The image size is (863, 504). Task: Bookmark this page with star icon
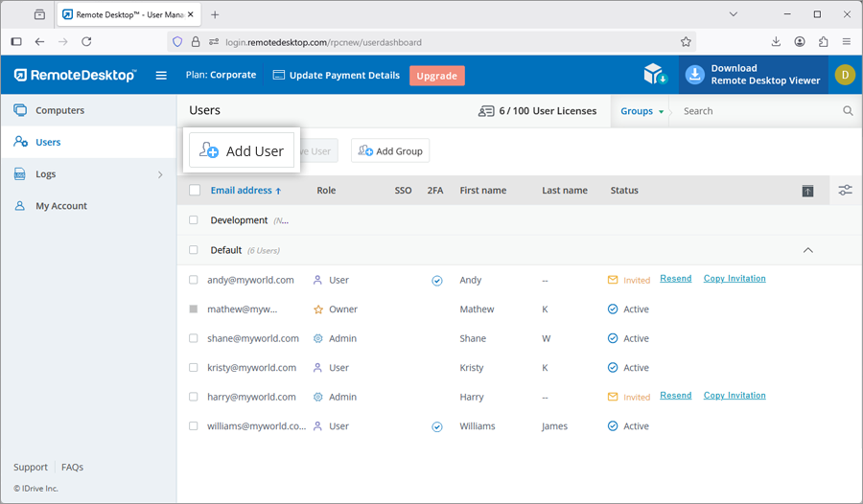click(686, 42)
